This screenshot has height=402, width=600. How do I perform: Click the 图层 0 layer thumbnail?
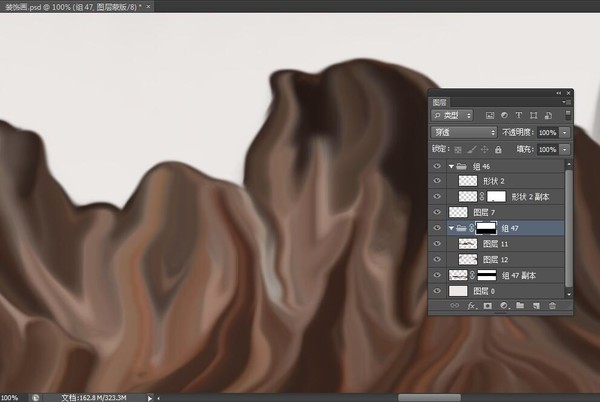point(458,291)
